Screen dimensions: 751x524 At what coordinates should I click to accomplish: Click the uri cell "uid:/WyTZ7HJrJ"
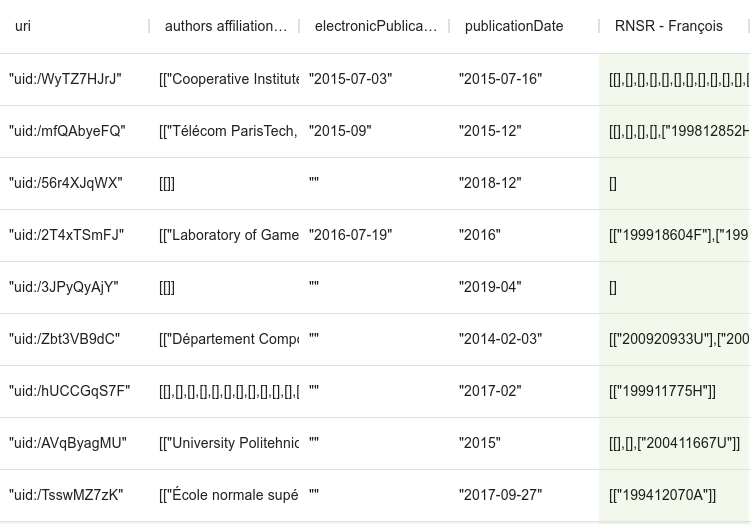coord(65,79)
